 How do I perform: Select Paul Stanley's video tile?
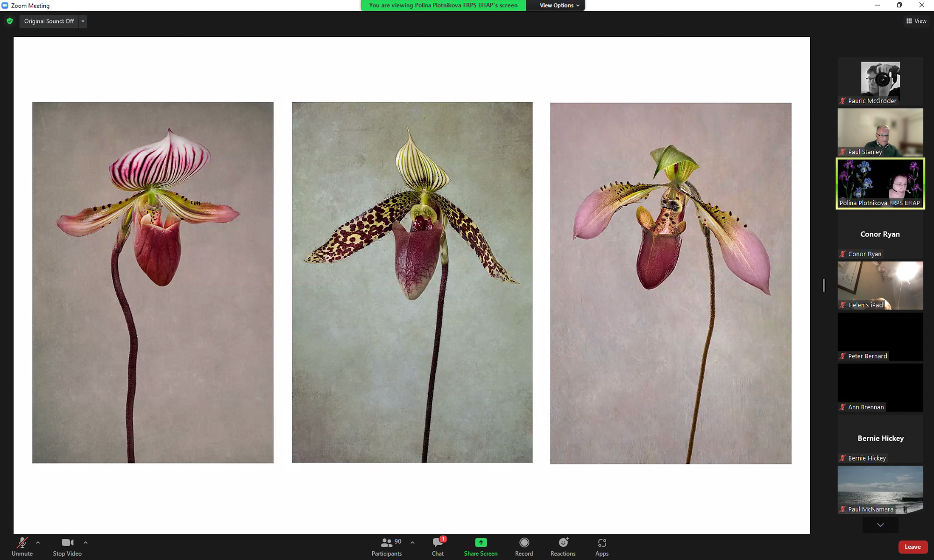[x=880, y=133]
